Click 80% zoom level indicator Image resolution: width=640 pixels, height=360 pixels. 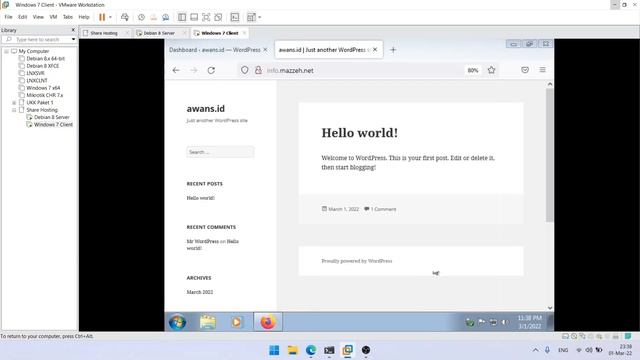pyautogui.click(x=473, y=70)
